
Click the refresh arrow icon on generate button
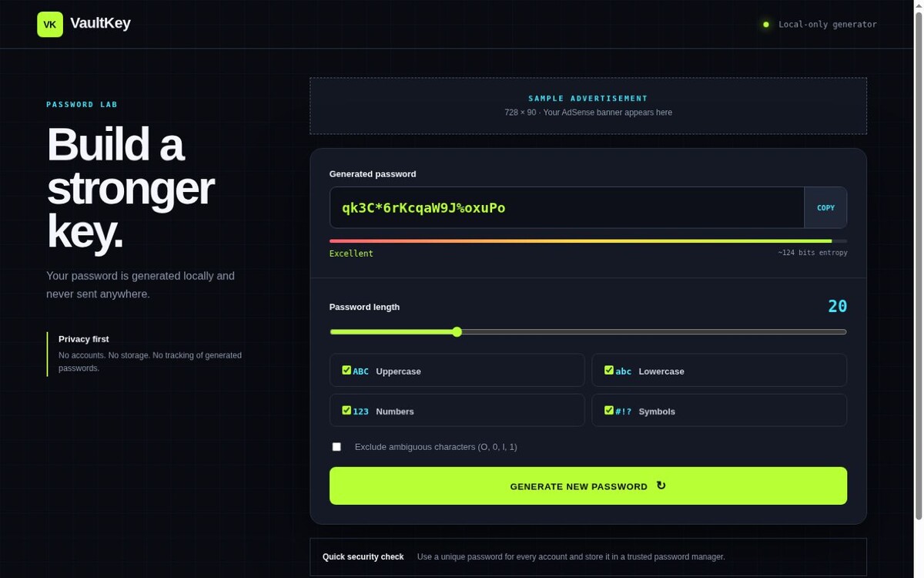[661, 486]
